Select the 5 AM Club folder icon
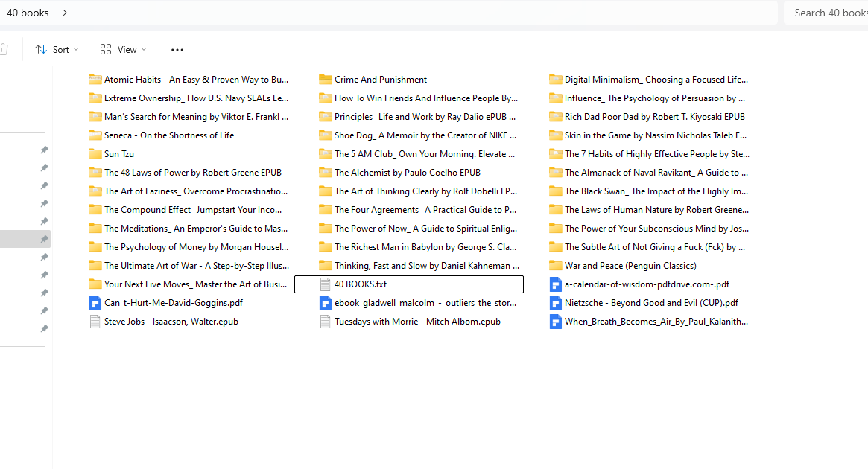The width and height of the screenshot is (868, 469). [326, 154]
